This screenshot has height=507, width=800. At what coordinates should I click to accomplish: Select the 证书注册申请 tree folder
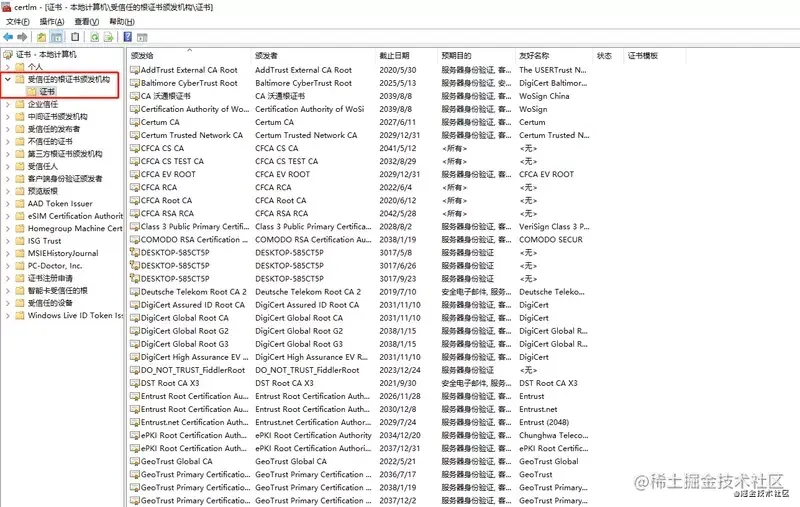(50, 278)
